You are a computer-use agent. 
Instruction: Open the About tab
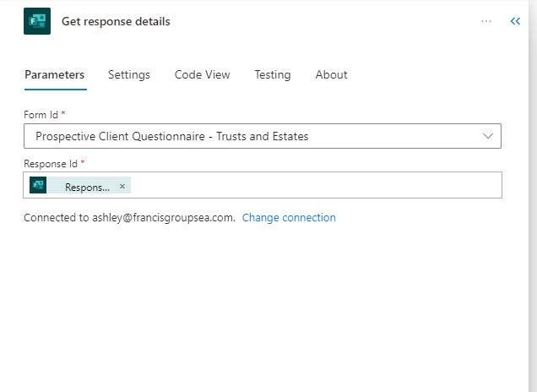tap(331, 74)
